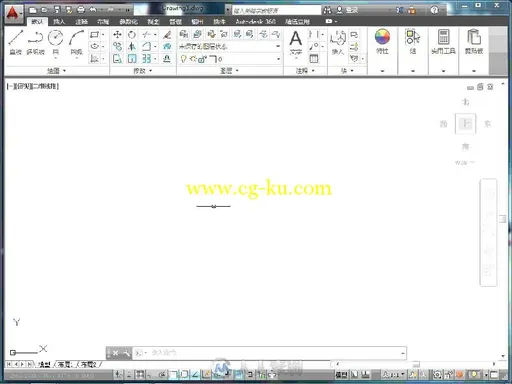The image size is (512, 384).
Task: Switch to the Insert (插入) ribbon tab
Action: [x=59, y=21]
